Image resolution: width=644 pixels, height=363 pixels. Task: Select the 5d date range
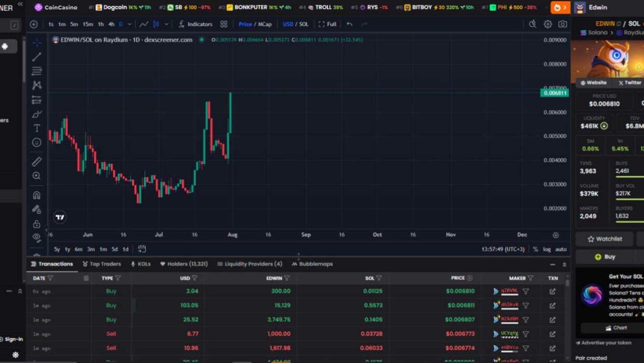(114, 249)
